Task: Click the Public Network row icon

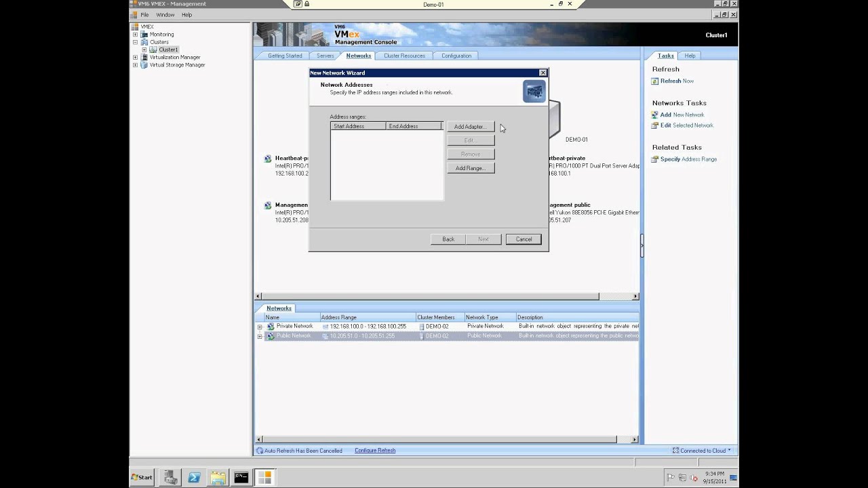Action: pyautogui.click(x=271, y=336)
